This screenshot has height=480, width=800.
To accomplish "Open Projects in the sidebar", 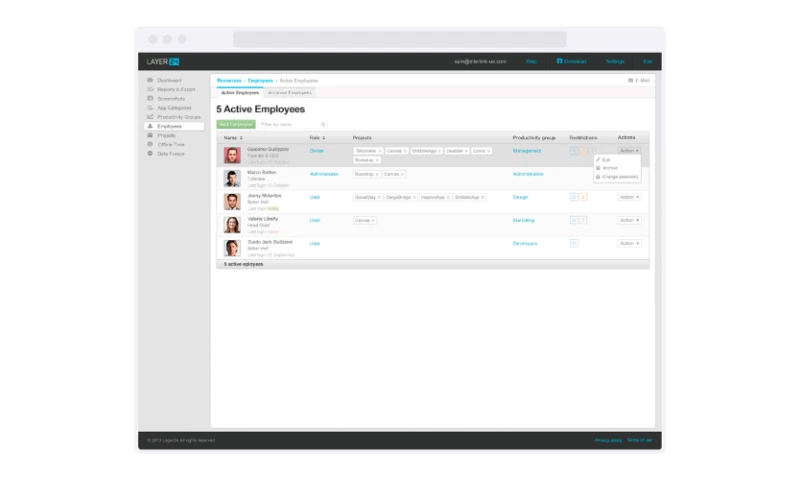I will 166,135.
